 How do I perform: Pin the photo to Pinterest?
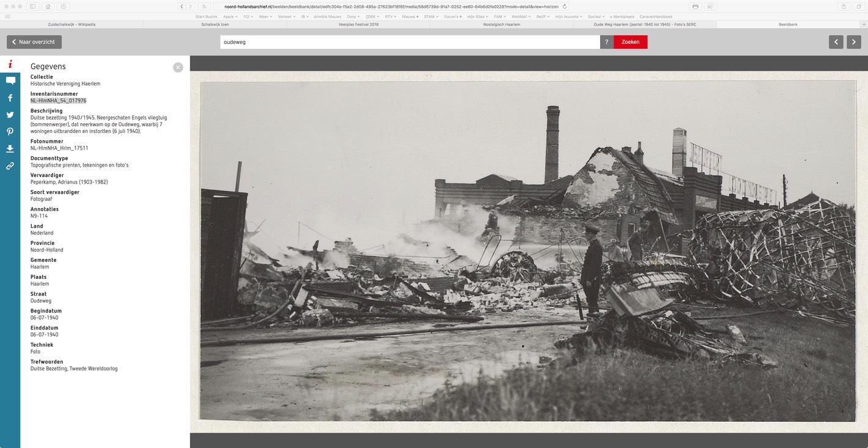pos(10,132)
